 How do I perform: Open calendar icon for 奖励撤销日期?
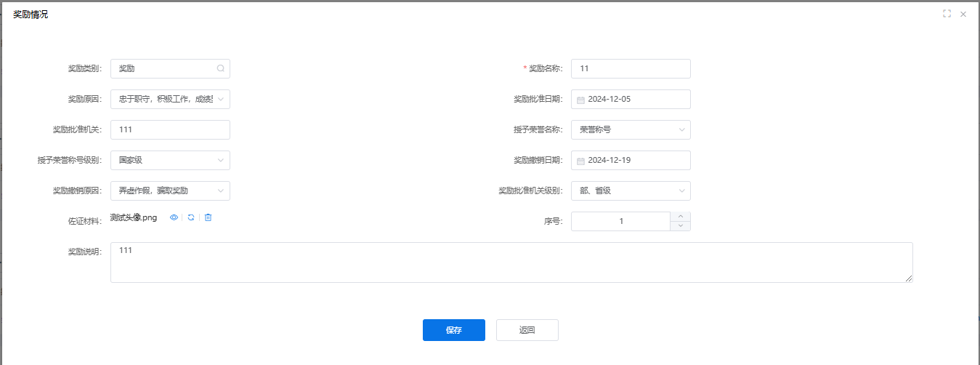580,161
